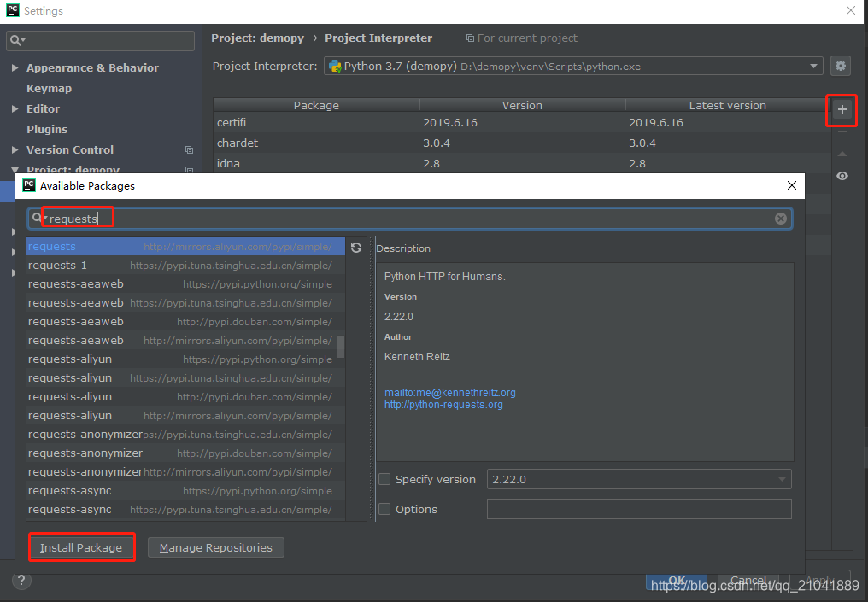This screenshot has width=868, height=602.
Task: Click the help question mark icon
Action: [21, 581]
